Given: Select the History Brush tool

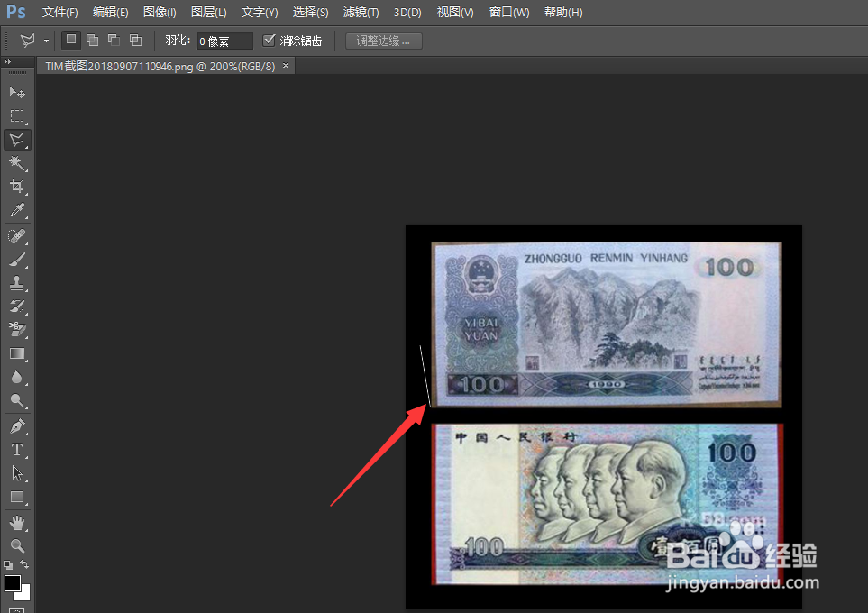Looking at the screenshot, I should [x=16, y=306].
